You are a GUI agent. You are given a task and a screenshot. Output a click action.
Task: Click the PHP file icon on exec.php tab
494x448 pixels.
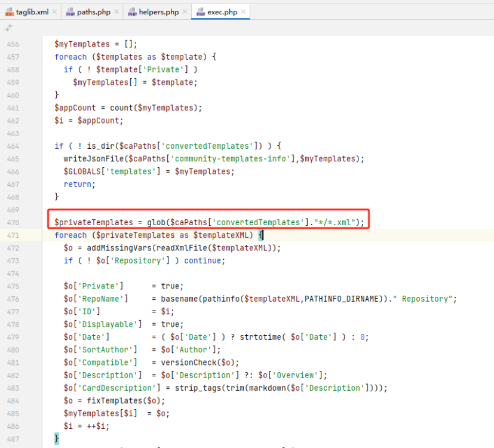click(x=201, y=13)
